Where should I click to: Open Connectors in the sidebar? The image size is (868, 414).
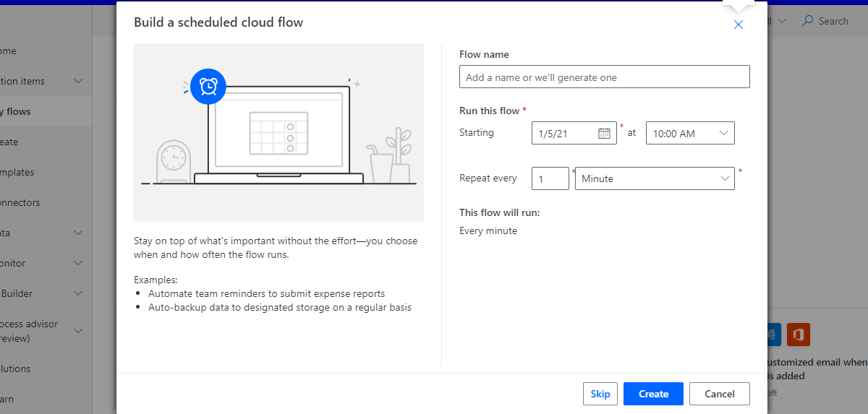point(20,202)
